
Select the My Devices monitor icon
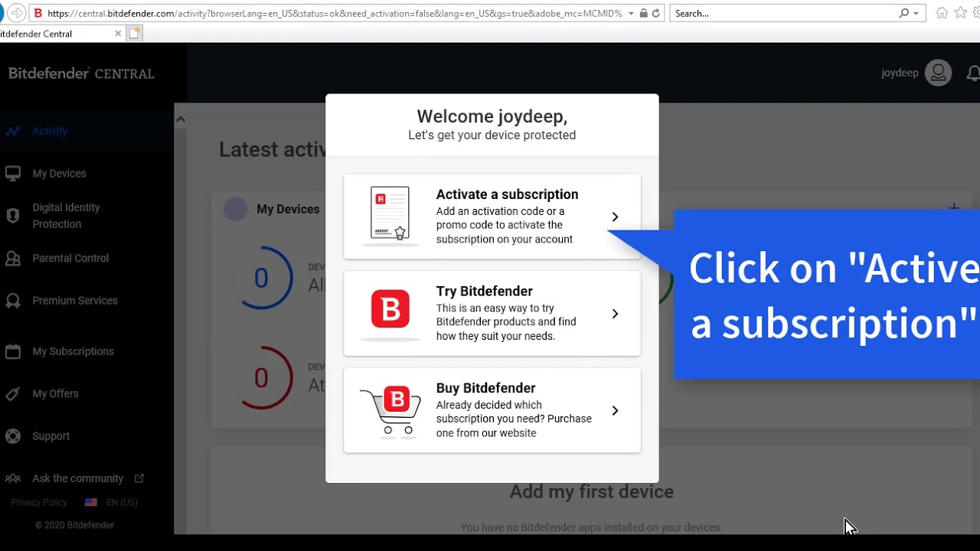point(12,173)
